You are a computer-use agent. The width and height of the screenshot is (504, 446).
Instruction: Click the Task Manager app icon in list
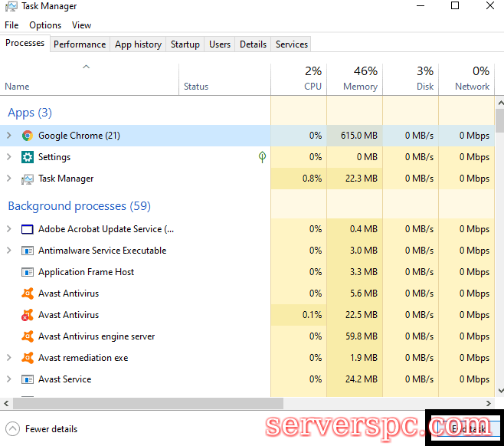(28, 179)
